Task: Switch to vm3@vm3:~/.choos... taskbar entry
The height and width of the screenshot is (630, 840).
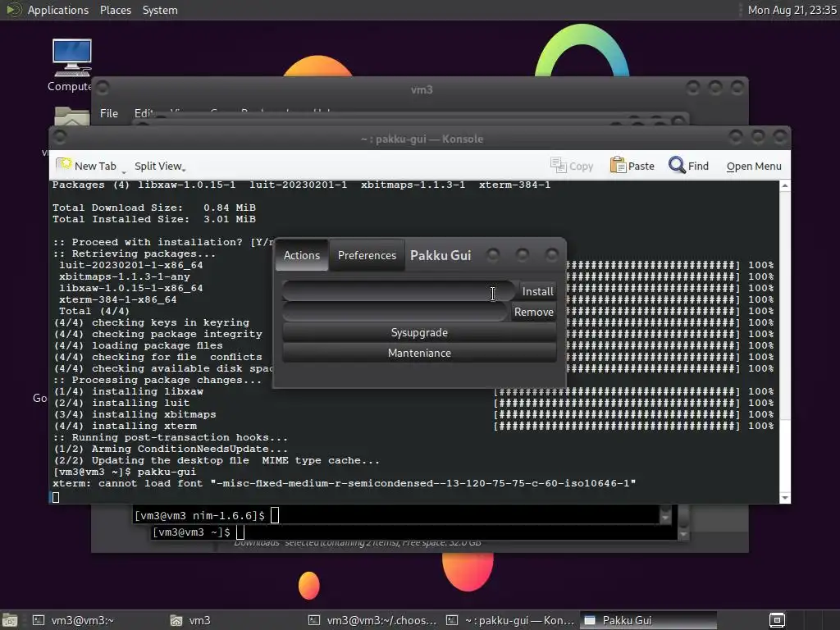Action: tap(373, 620)
